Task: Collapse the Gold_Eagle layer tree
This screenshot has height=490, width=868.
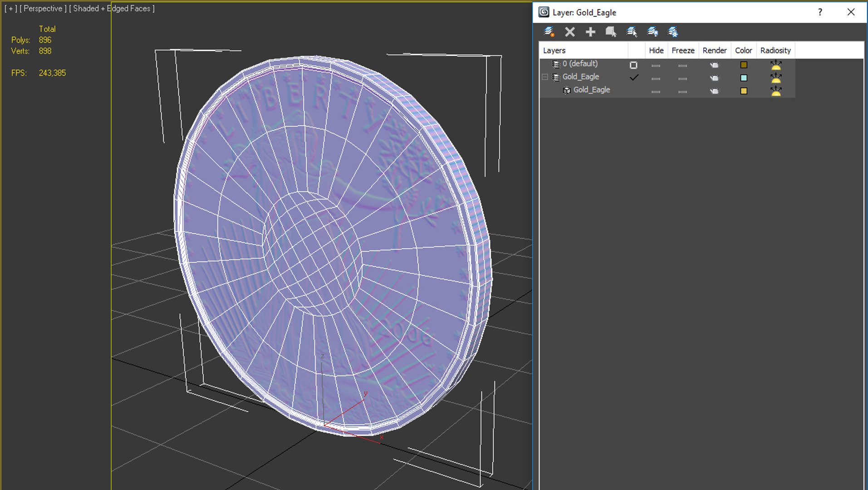Action: click(545, 77)
